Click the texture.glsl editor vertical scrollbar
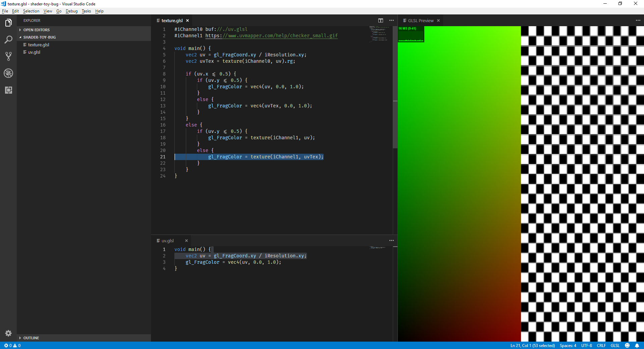The image size is (644, 349). pos(395,87)
